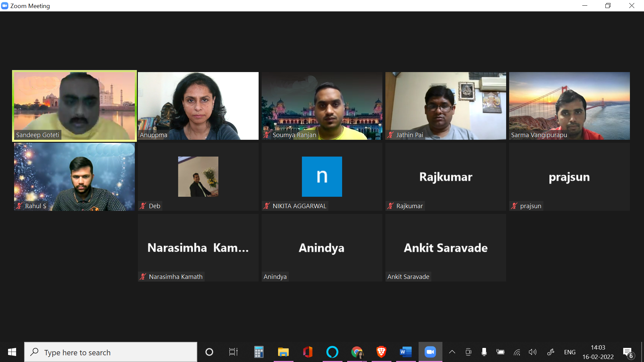Expand hidden system tray icons chevron
Image resolution: width=644 pixels, height=362 pixels.
pyautogui.click(x=452, y=352)
